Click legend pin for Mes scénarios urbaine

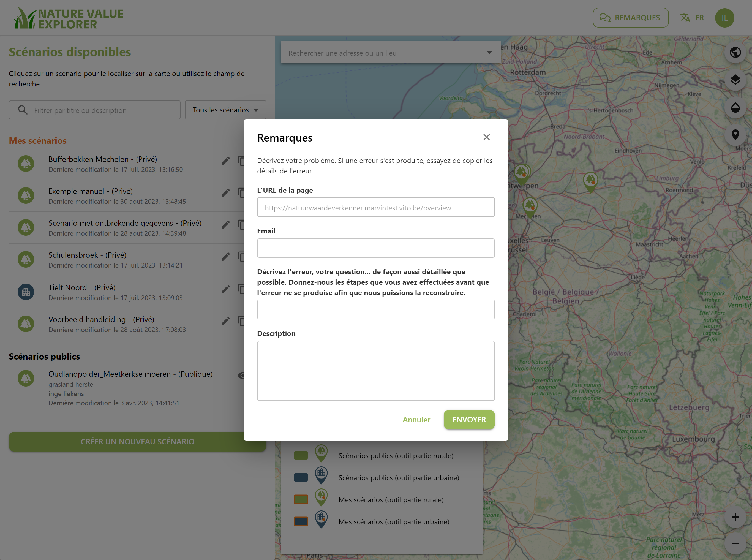[x=321, y=520]
